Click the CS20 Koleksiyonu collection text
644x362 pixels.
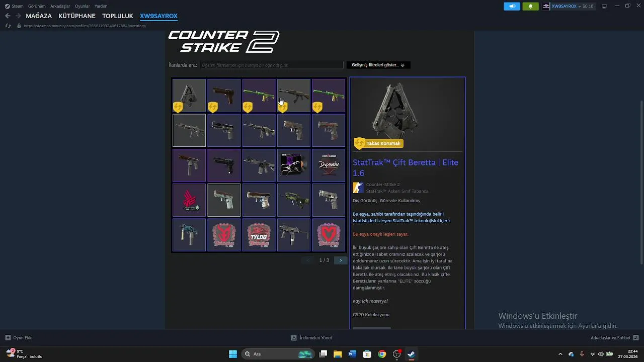click(x=371, y=315)
